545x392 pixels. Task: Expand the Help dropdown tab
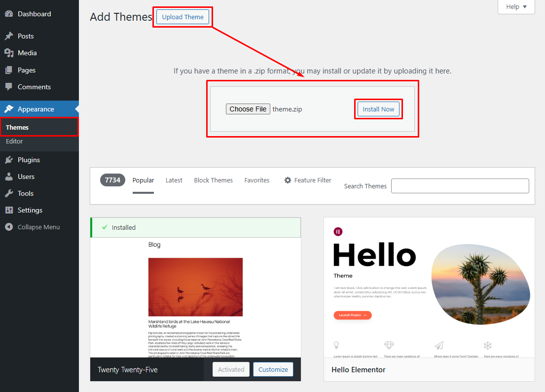coord(516,7)
